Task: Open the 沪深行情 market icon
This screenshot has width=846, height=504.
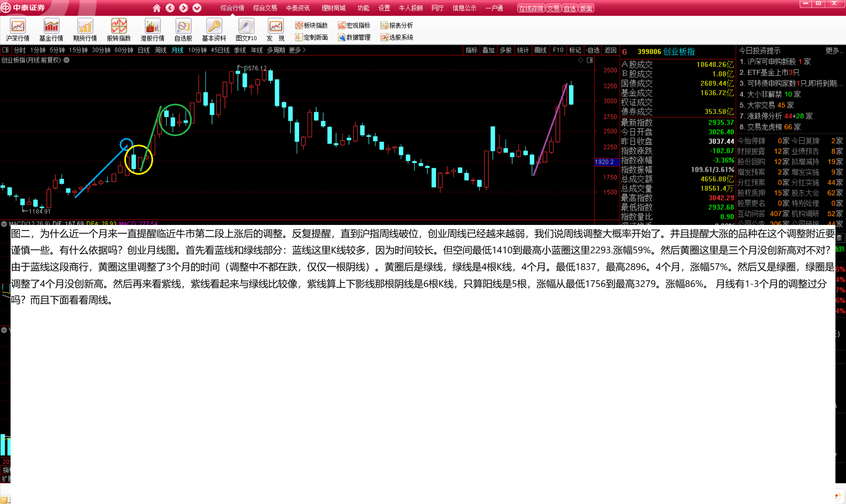Action: click(17, 26)
